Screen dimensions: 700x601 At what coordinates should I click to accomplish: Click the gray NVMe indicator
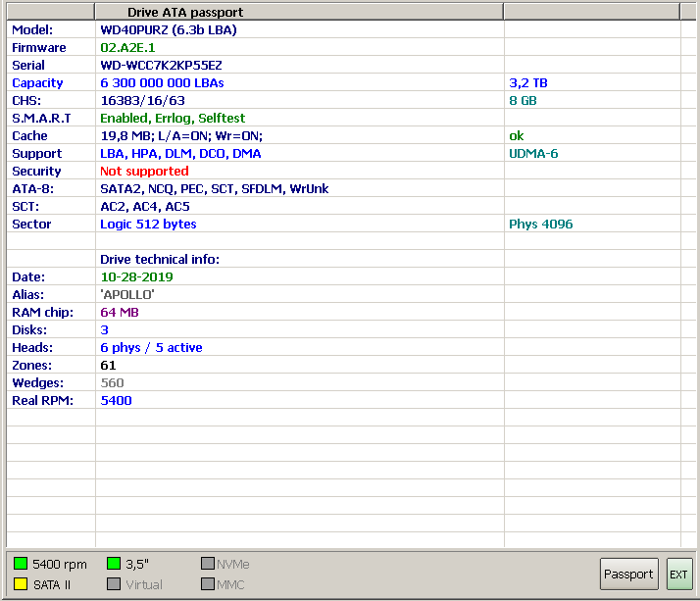[x=208, y=564]
